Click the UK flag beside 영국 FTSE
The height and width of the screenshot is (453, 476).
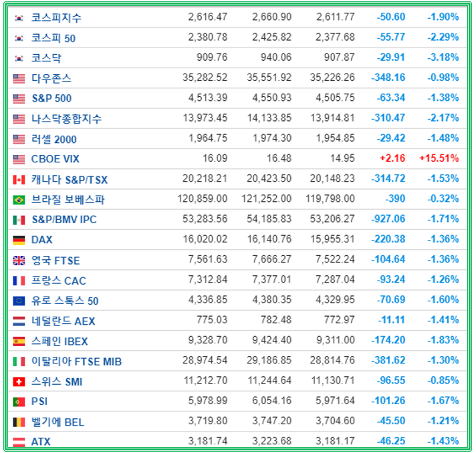click(x=19, y=261)
